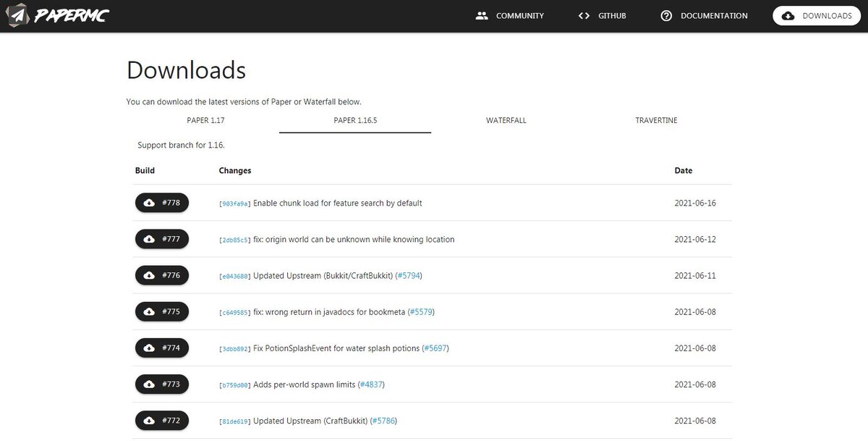This screenshot has height=441, width=868.
Task: Open commit hash 903fa9a
Action: tap(235, 203)
